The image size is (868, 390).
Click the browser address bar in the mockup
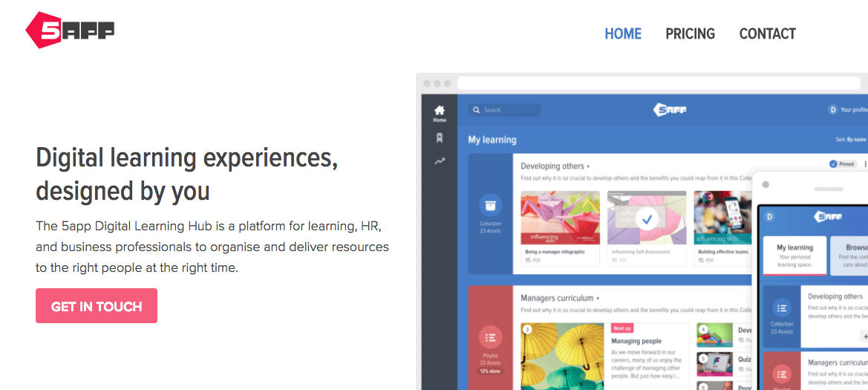tap(659, 83)
